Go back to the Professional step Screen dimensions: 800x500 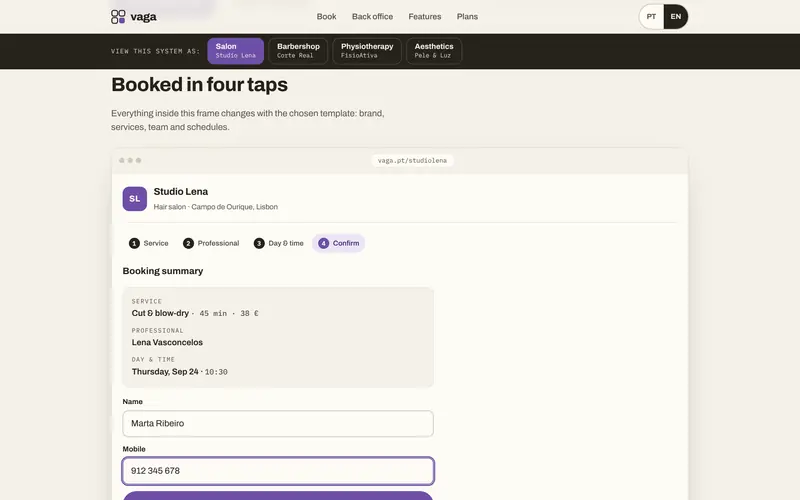211,243
